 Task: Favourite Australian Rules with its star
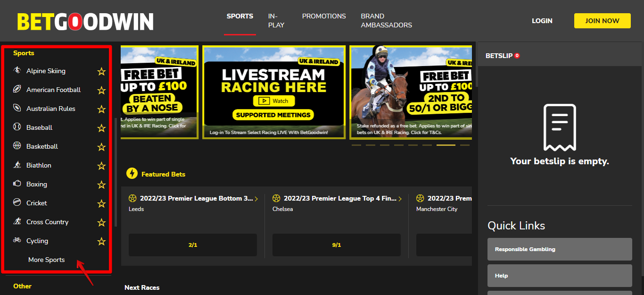(101, 109)
